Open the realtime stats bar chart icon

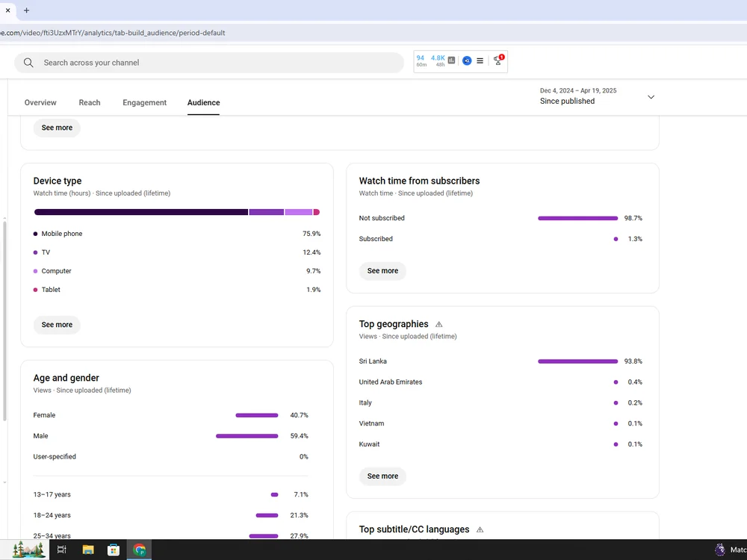pos(451,60)
